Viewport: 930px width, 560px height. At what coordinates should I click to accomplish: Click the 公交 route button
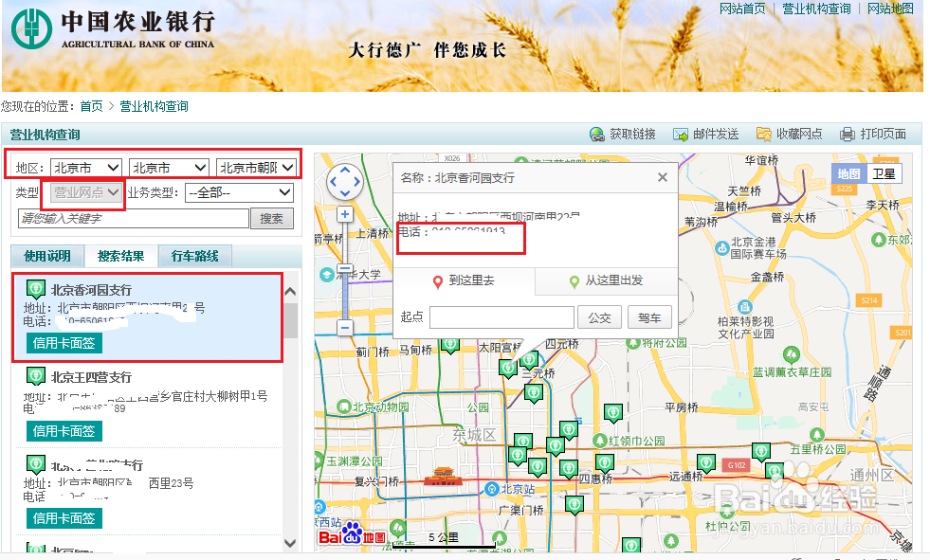[x=600, y=317]
